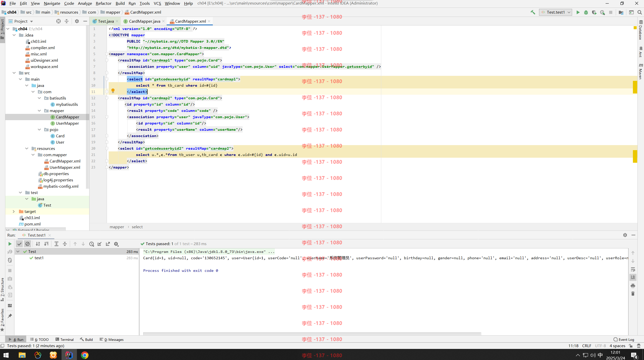
Task: Open the Terminal tool window
Action: 65,339
